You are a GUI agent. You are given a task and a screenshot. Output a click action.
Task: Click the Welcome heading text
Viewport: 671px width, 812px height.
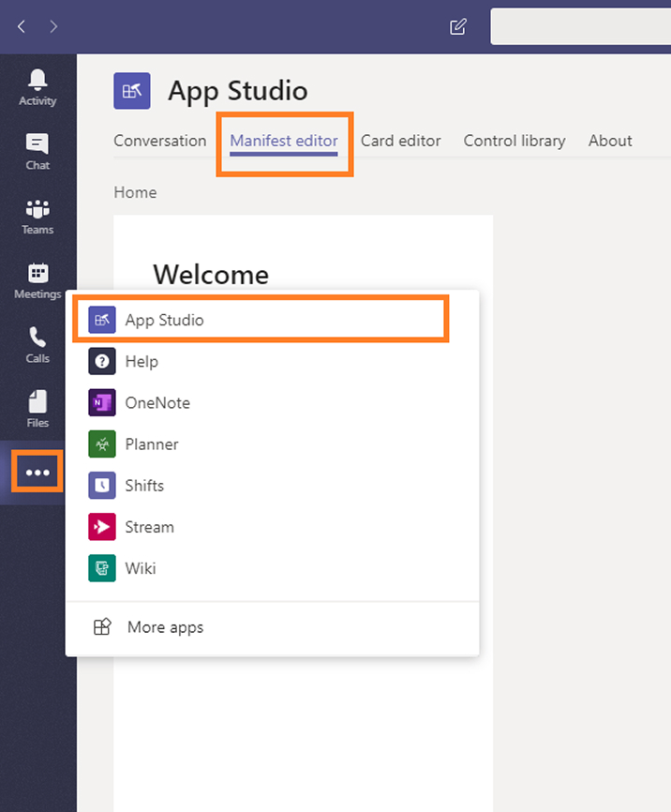[211, 275]
